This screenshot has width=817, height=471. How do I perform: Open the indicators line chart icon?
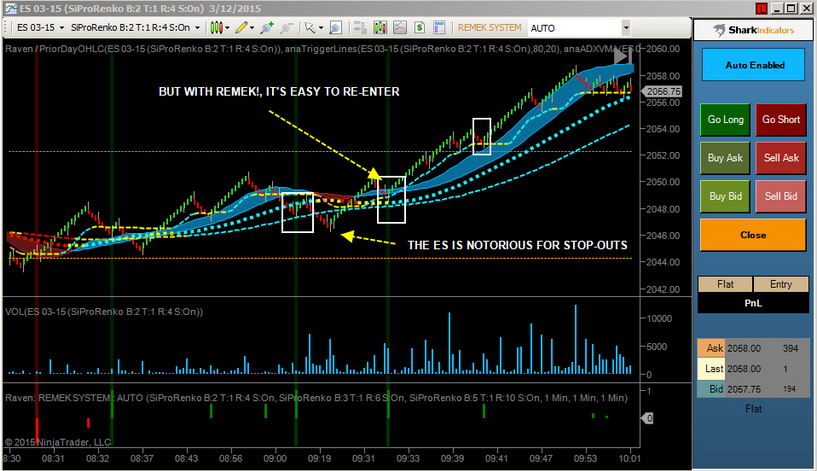coord(400,28)
